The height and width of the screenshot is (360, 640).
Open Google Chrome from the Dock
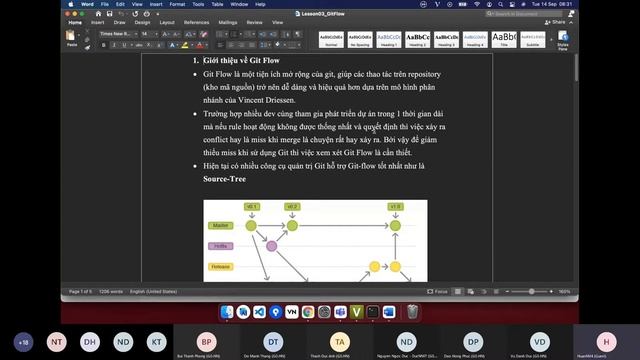308,312
